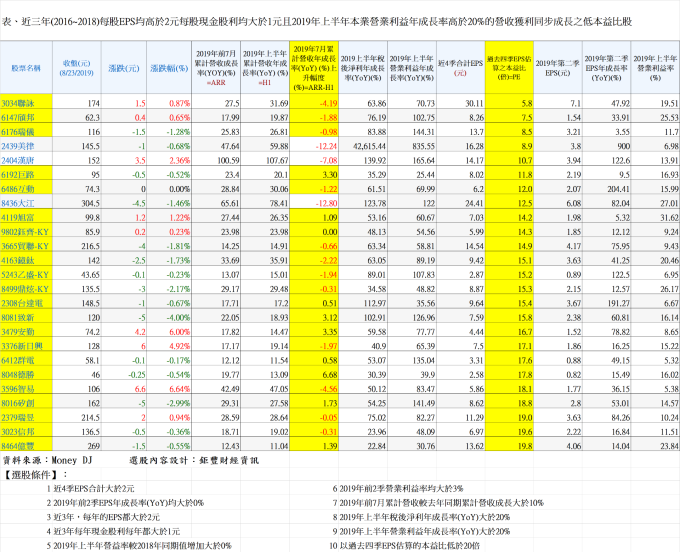680x552 pixels.
Task: Click stock name 6176瑞儀
Action: coord(18,132)
